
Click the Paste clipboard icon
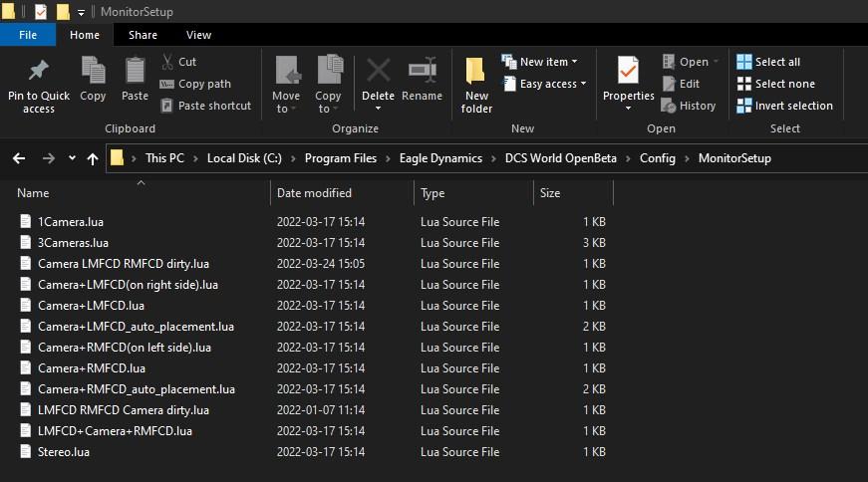tap(135, 71)
